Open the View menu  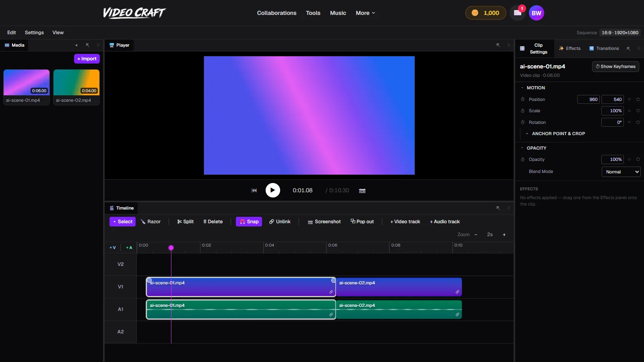click(x=58, y=33)
